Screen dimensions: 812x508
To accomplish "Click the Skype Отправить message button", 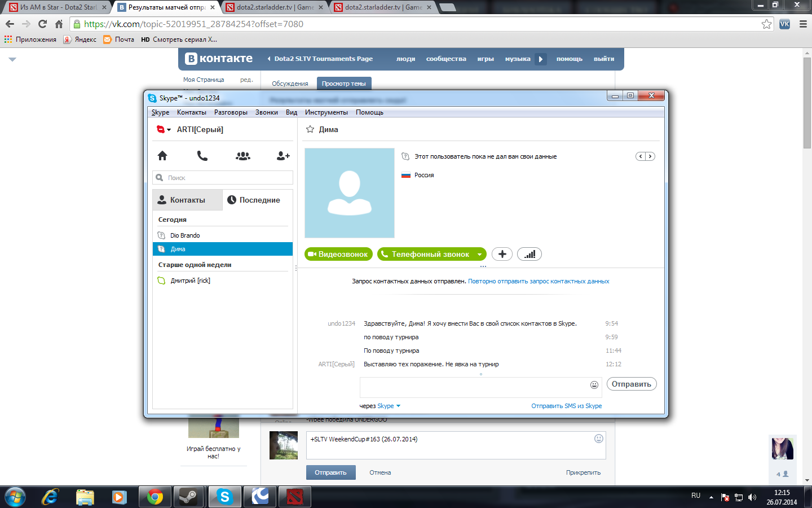I will coord(632,384).
